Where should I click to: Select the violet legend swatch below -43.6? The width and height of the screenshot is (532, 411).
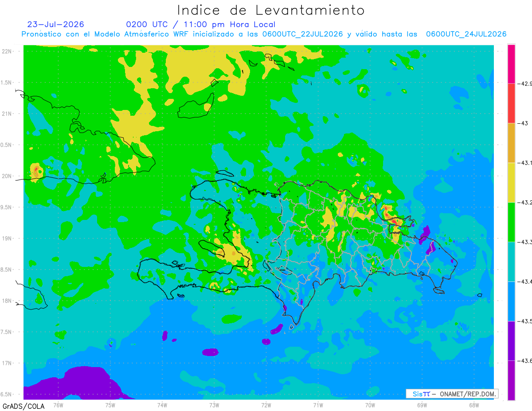[x=511, y=380]
